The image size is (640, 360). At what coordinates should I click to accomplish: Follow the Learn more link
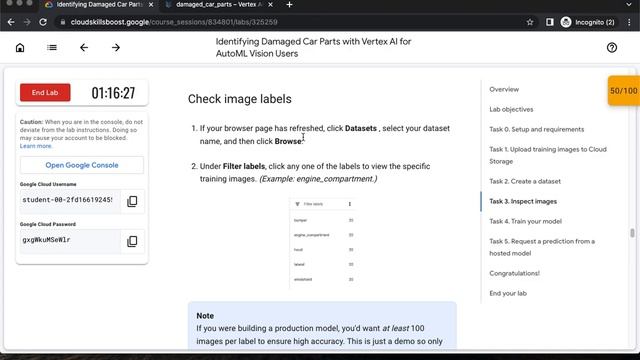36,146
